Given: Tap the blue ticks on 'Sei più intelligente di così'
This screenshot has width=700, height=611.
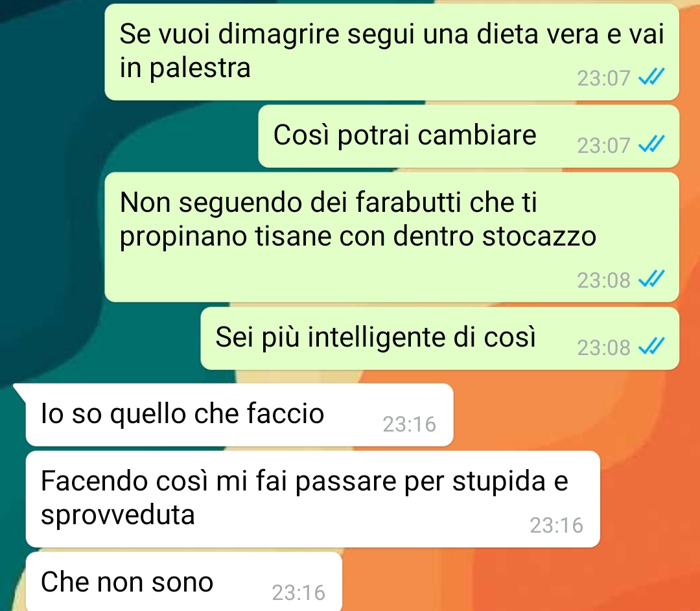Looking at the screenshot, I should 651,347.
